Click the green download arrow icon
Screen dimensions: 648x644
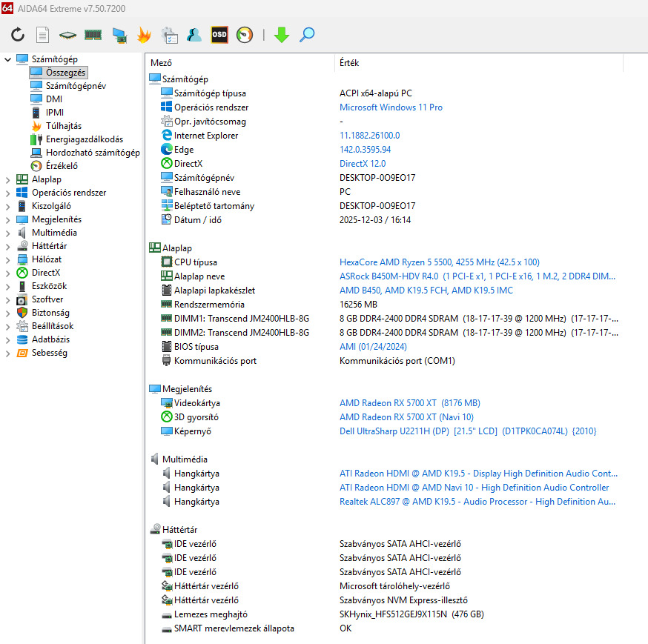click(x=282, y=35)
